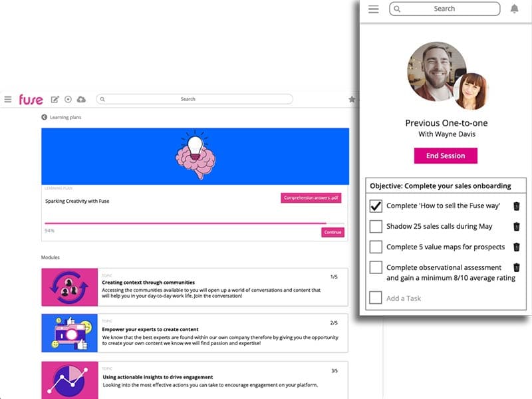Viewport: 532px width, 399px height.
Task: Click the Sparking Creativity with Fuse title
Action: coord(77,201)
